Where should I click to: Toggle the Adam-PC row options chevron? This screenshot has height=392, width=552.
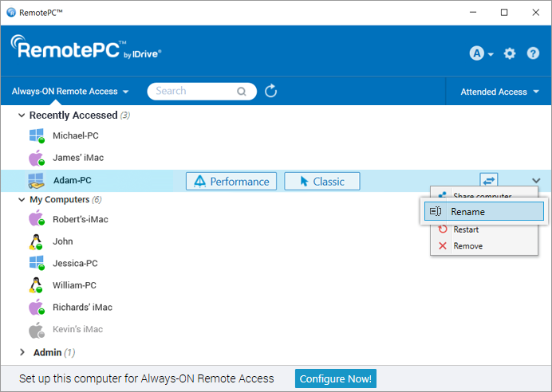pos(536,181)
